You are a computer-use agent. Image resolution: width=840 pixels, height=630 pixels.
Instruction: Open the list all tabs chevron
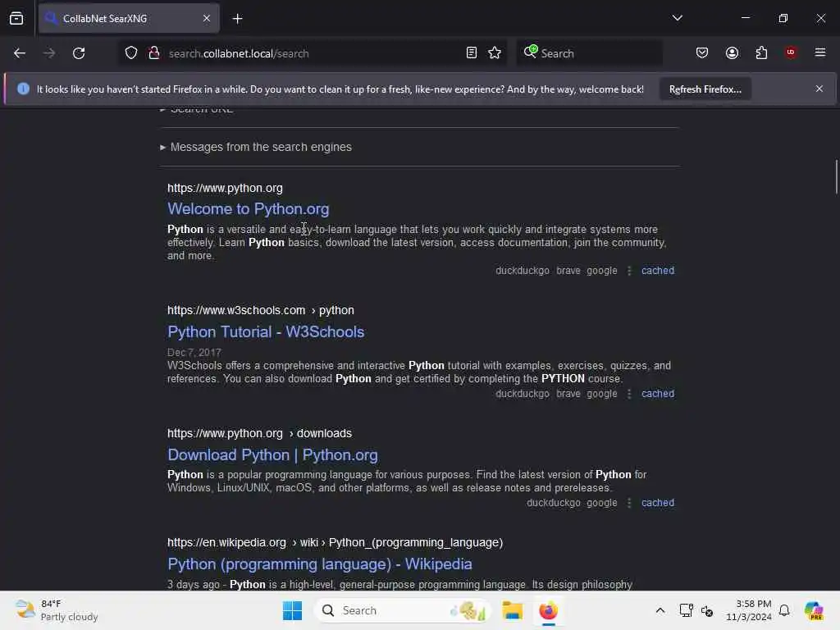coord(677,18)
